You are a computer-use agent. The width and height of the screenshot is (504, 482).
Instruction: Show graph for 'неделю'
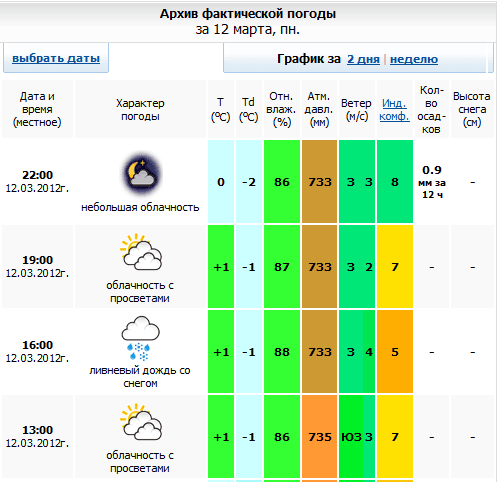pos(414,59)
